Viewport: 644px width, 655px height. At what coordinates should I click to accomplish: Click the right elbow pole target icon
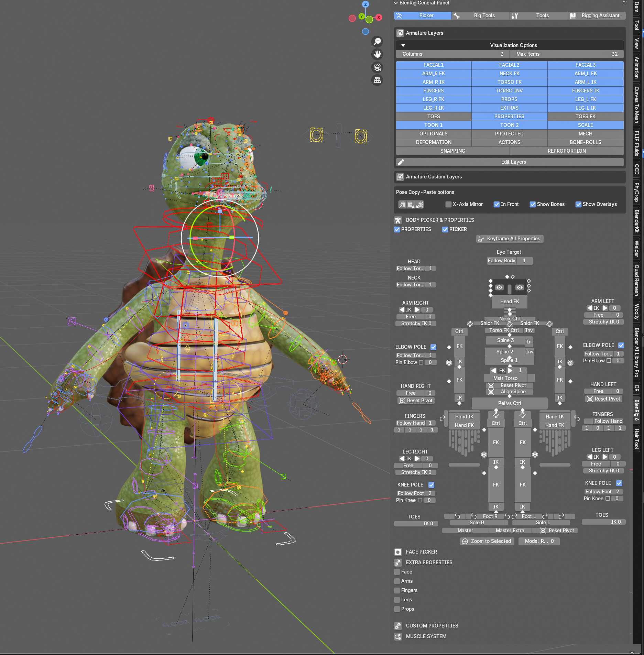coord(449,362)
